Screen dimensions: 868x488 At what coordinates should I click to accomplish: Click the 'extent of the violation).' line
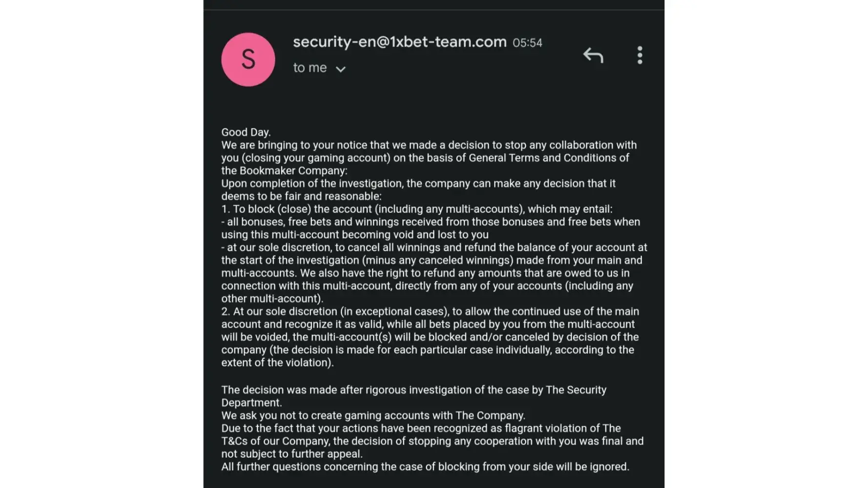[277, 363]
